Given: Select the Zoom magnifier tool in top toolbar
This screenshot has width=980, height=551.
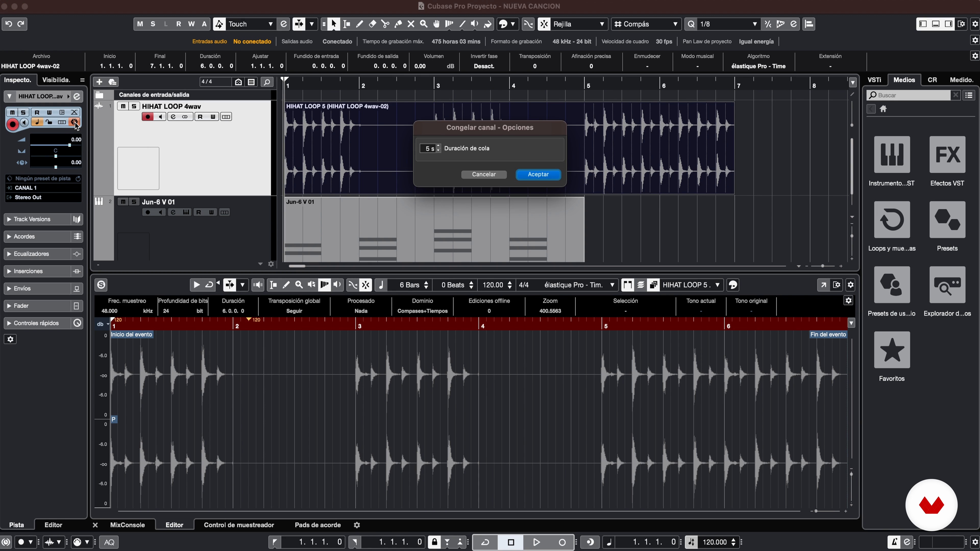Looking at the screenshot, I should tap(424, 24).
